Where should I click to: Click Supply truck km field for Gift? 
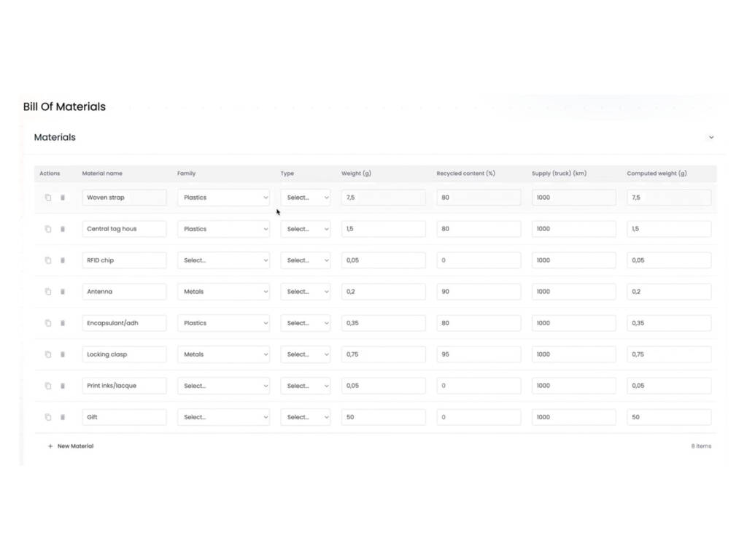(573, 417)
